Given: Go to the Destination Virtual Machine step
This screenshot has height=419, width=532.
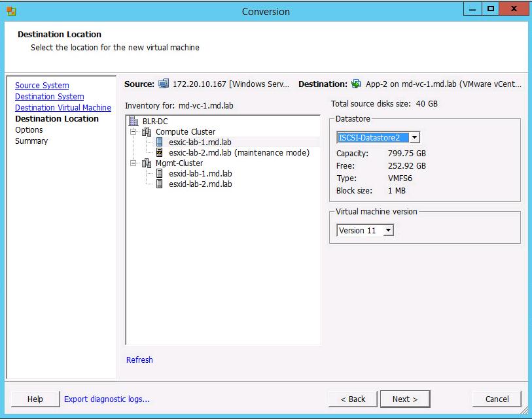Looking at the screenshot, I should click(x=63, y=107).
